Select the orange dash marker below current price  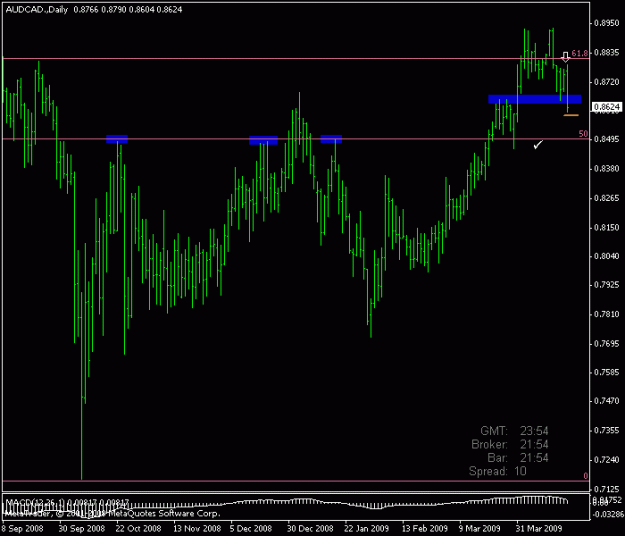pyautogui.click(x=571, y=115)
